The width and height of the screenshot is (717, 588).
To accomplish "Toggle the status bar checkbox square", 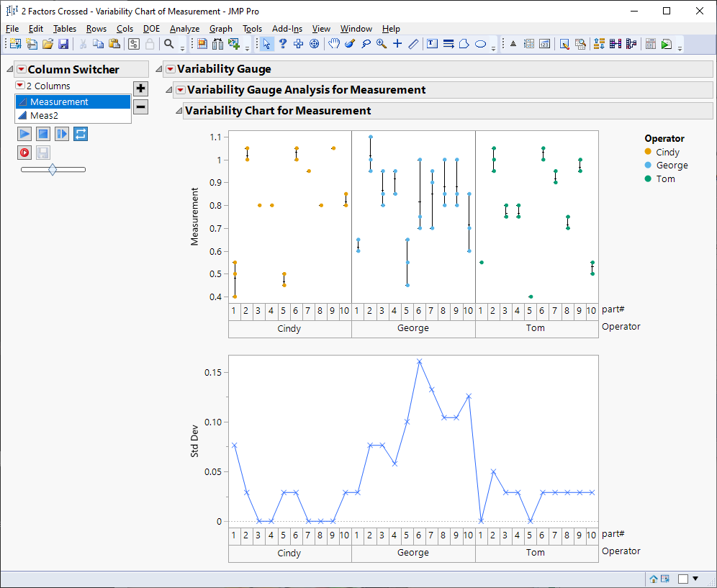I will (x=683, y=579).
